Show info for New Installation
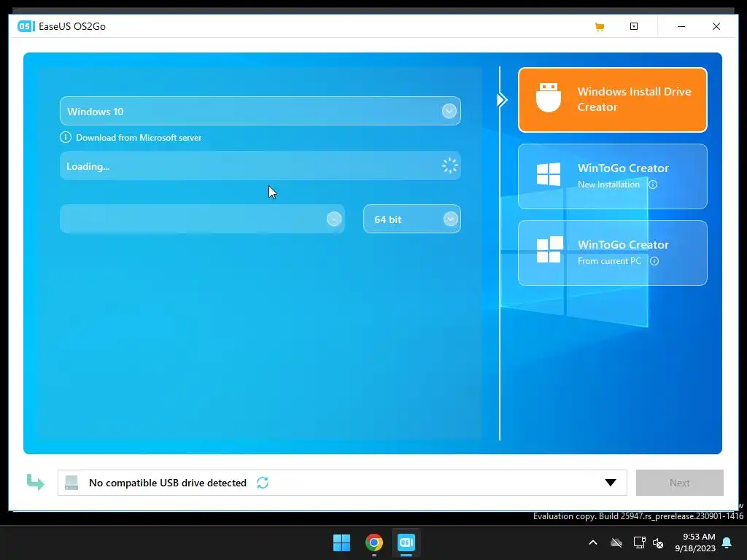This screenshot has height=560, width=747. pos(653,184)
